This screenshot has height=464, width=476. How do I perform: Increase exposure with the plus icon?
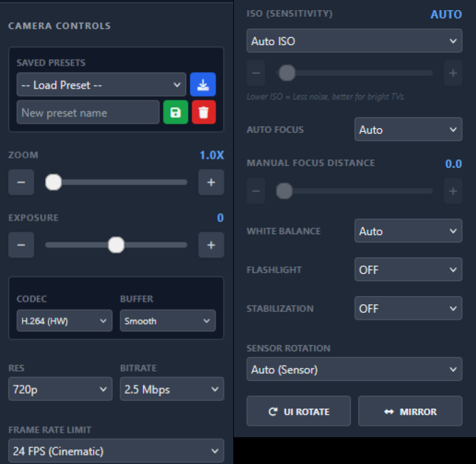(x=211, y=245)
